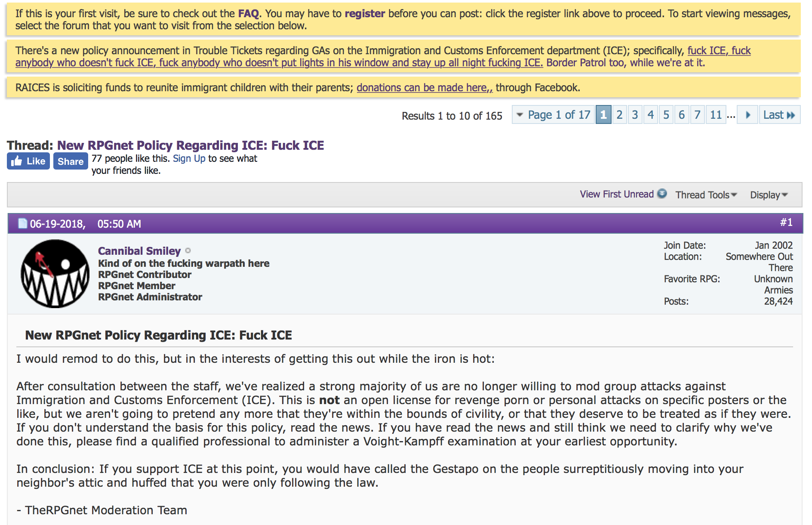Click the Sign Up link

pyautogui.click(x=189, y=158)
